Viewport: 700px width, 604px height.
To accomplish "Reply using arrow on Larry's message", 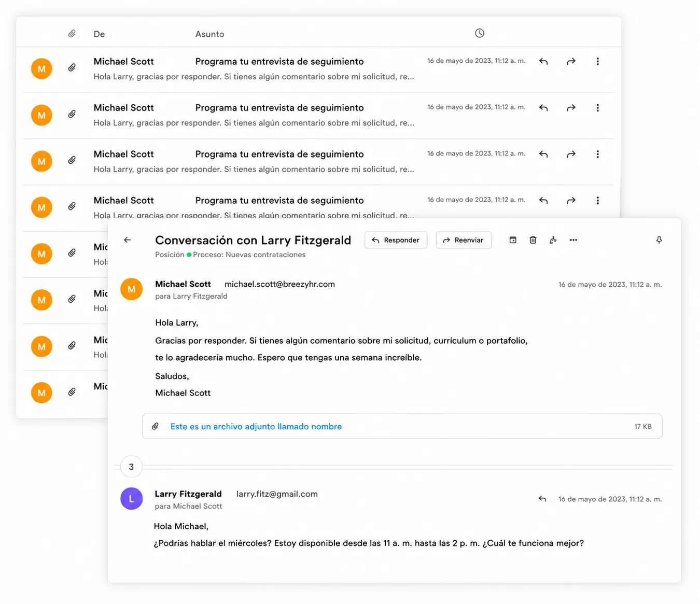I will tap(542, 499).
